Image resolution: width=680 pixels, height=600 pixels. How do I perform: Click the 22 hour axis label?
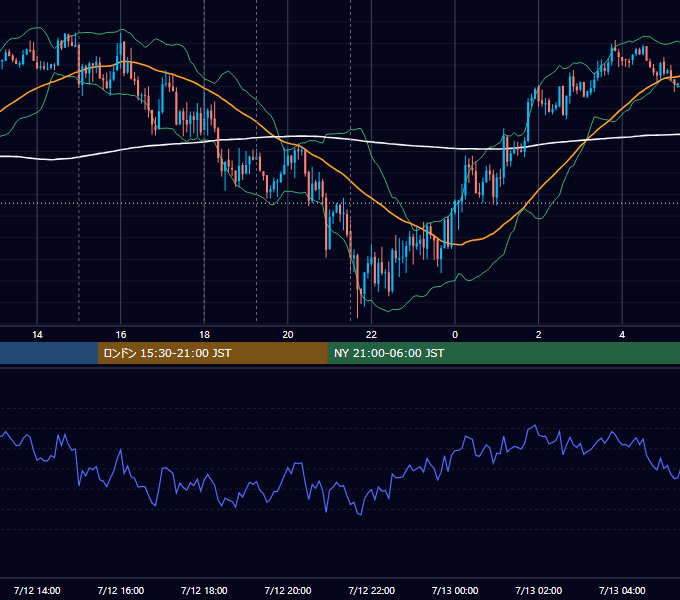pos(371,335)
